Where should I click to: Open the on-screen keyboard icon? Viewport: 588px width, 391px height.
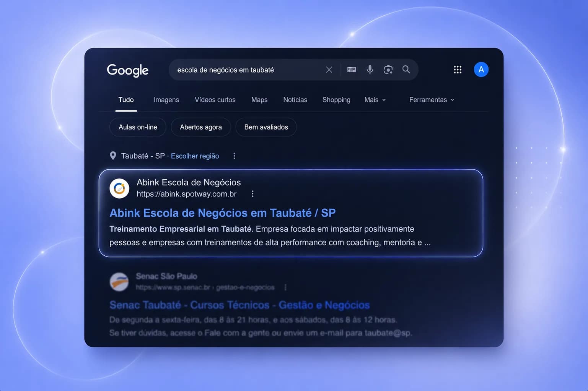pos(352,70)
